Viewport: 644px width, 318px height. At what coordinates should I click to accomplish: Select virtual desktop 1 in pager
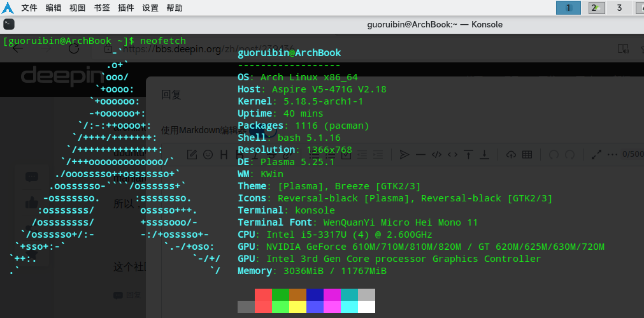point(569,8)
